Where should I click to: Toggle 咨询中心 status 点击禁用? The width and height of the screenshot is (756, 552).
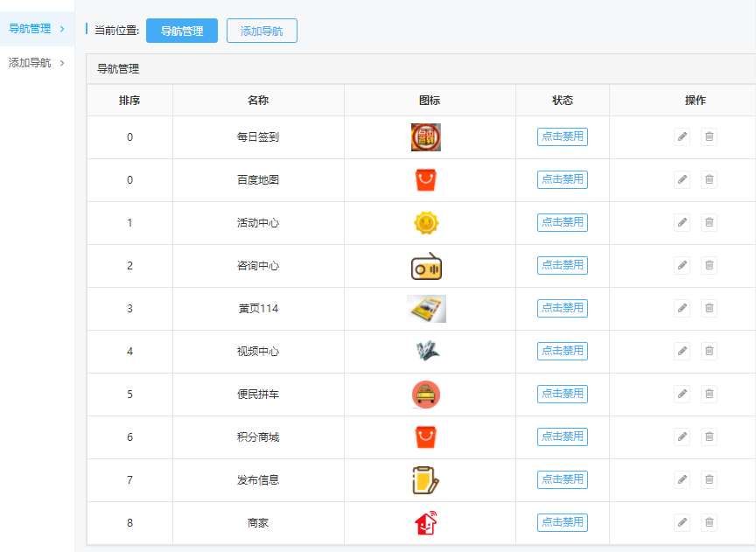[562, 266]
